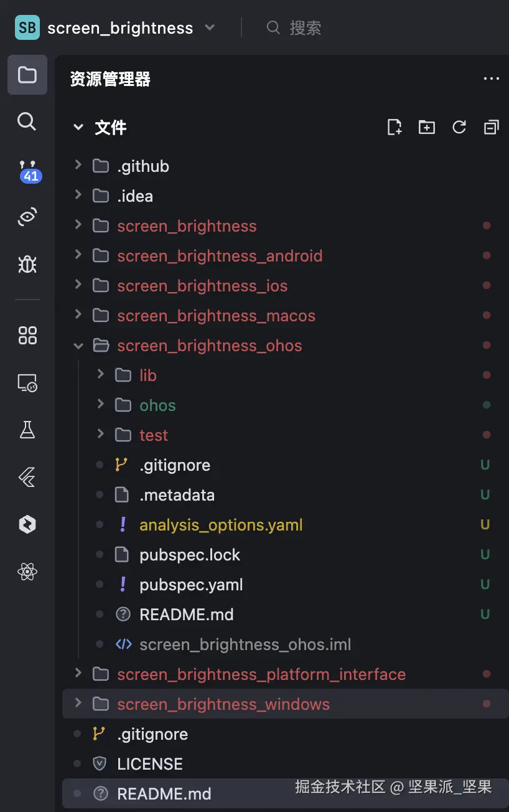Open pubspec.yaml file
This screenshot has height=812, width=509.
(x=191, y=585)
